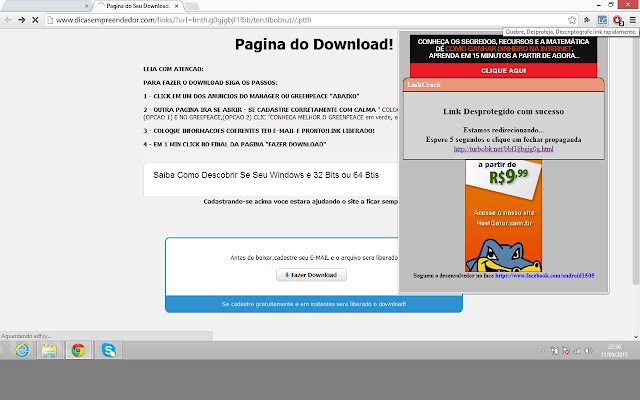This screenshot has width=640, height=400.
Task: Open the Chrome hamburger menu
Action: [632, 20]
